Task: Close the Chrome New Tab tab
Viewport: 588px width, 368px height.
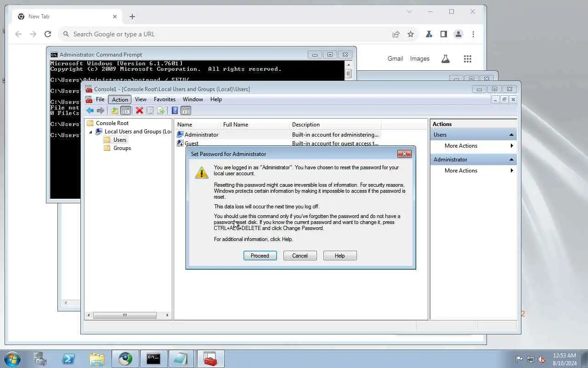Action: (x=115, y=17)
